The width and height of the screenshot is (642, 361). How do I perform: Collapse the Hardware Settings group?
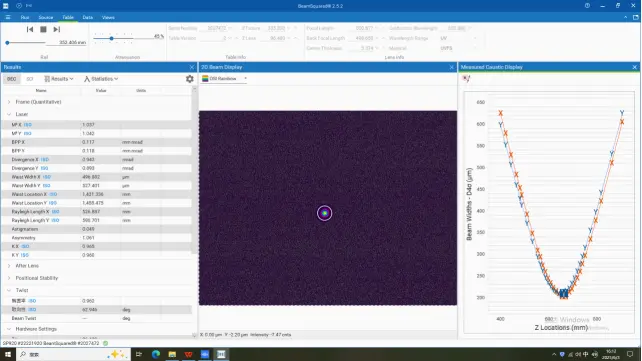point(9,329)
